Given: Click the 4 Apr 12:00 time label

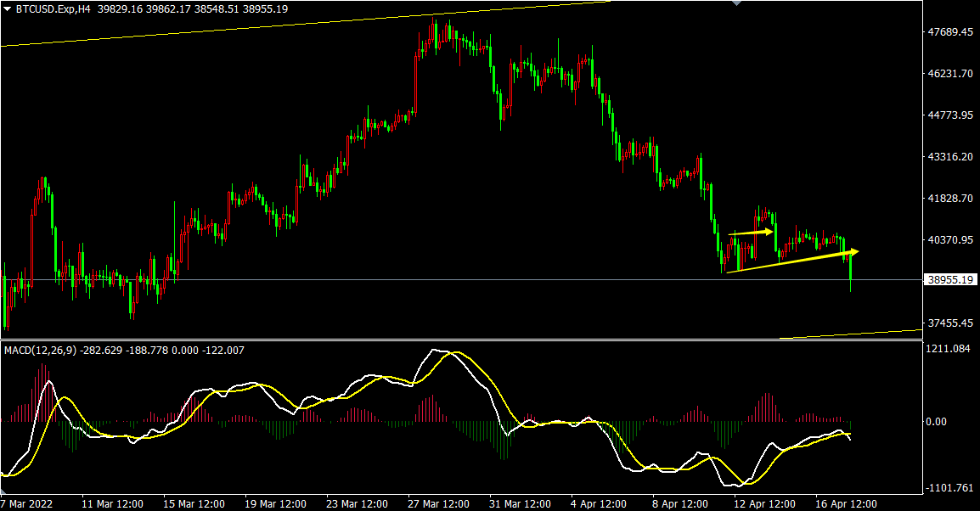Looking at the screenshot, I should tap(600, 503).
